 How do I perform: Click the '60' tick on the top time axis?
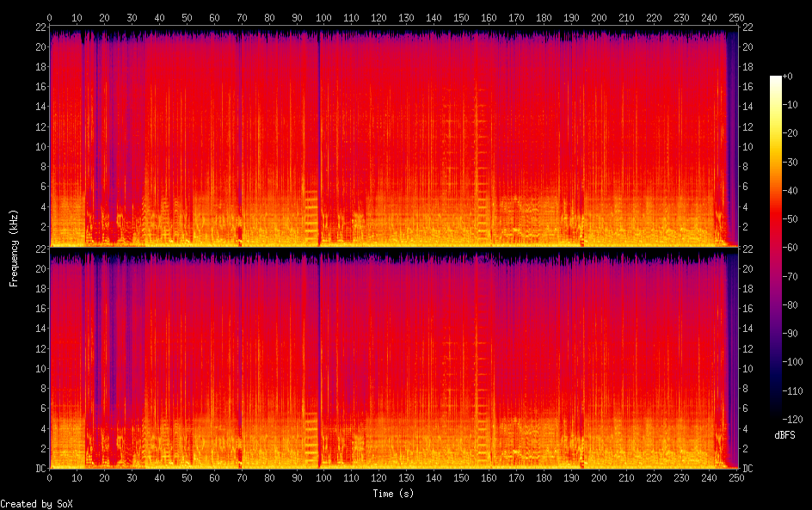tap(214, 17)
